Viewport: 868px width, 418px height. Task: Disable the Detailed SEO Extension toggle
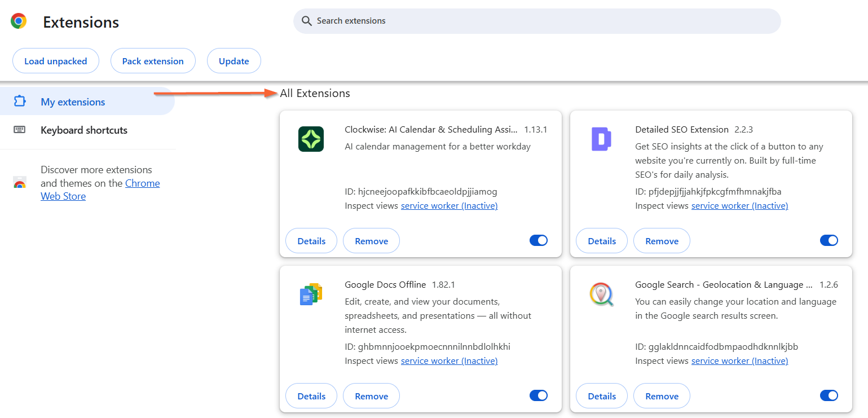click(829, 241)
